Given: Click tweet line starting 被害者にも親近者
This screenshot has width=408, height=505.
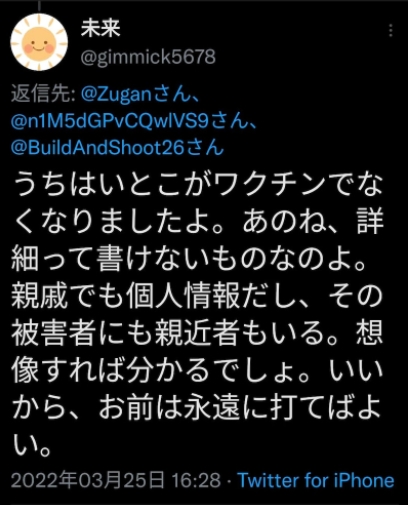Looking at the screenshot, I should click(198, 333).
